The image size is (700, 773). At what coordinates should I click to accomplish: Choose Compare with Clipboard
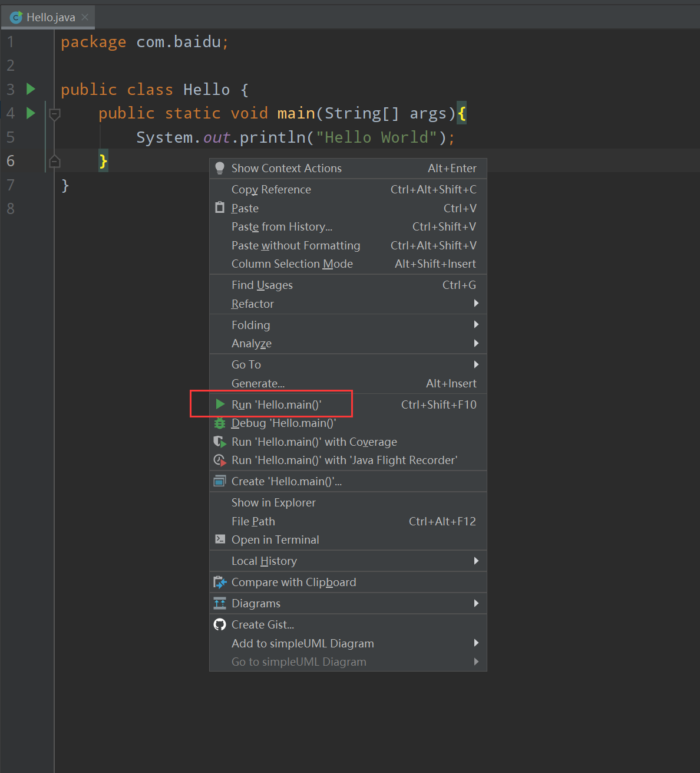(348, 582)
